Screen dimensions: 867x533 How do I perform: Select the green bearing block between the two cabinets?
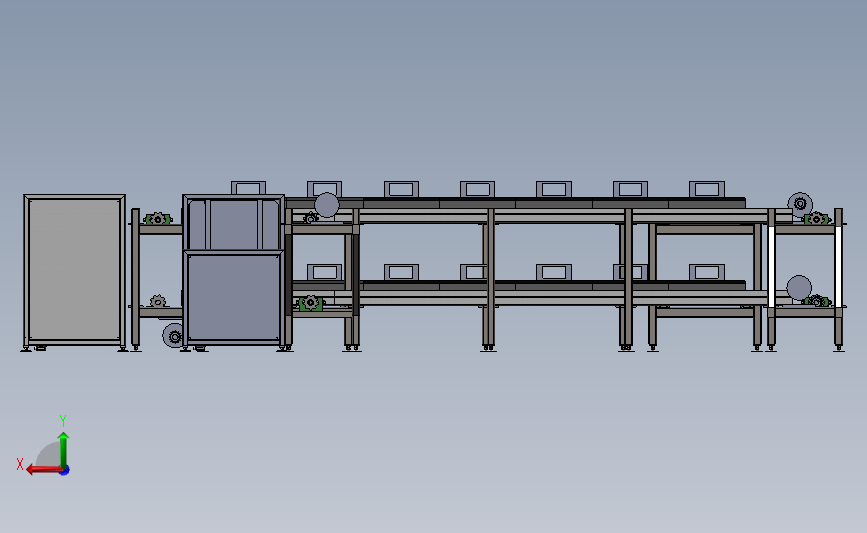pyautogui.click(x=158, y=219)
